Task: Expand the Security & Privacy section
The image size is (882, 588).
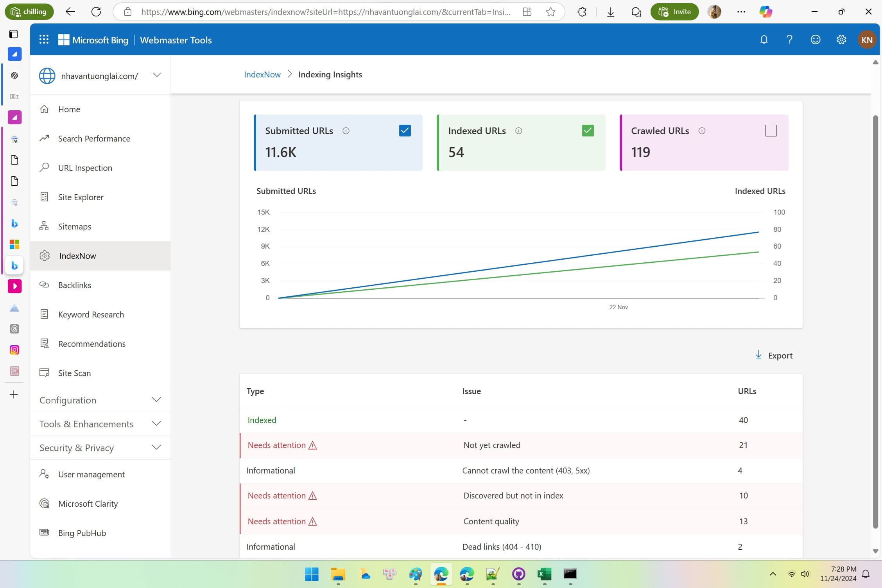Action: point(100,448)
